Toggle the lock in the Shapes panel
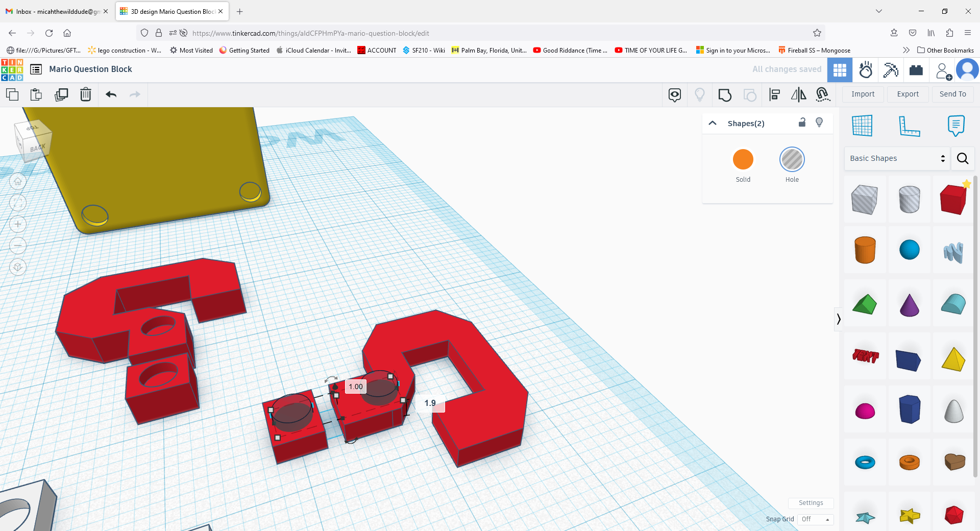 [801, 123]
